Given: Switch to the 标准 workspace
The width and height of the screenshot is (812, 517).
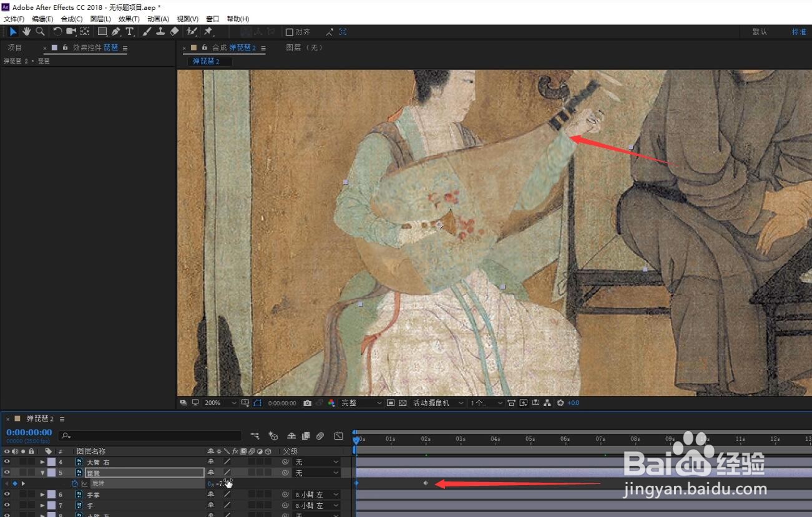Looking at the screenshot, I should point(799,32).
